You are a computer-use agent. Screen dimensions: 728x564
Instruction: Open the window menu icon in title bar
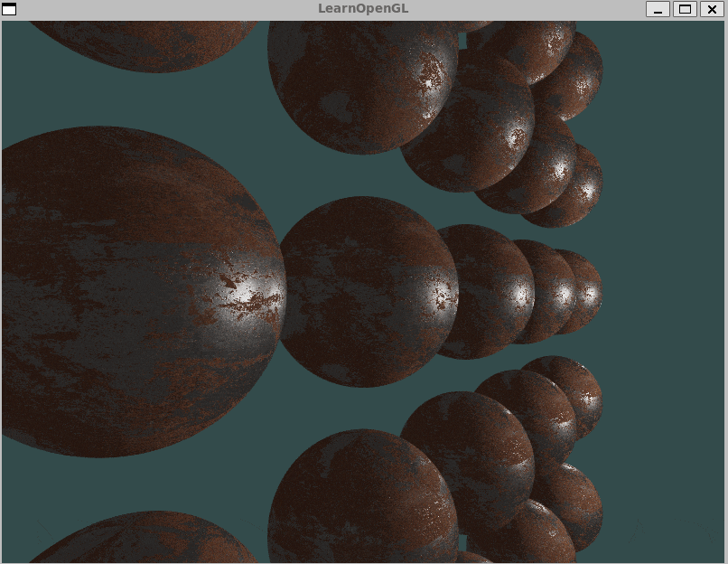click(x=9, y=9)
